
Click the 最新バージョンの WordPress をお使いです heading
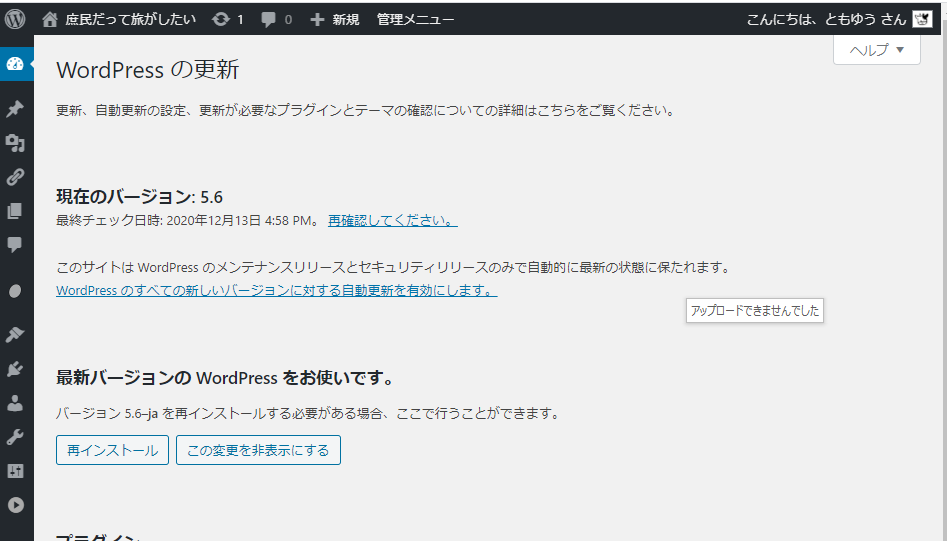click(x=226, y=378)
